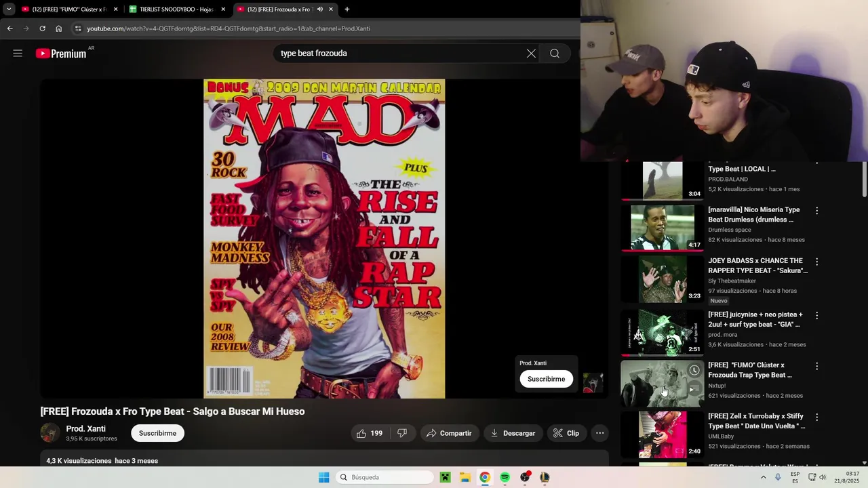The height and width of the screenshot is (488, 868).
Task: Open the JOEY BADASS Sakura thumbnail
Action: coord(663,279)
